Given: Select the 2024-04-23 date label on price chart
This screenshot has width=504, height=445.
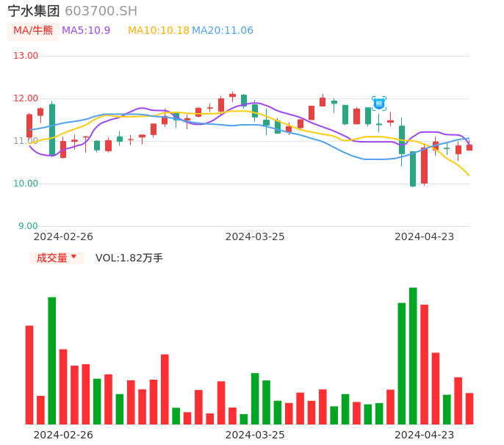Looking at the screenshot, I should (425, 236).
